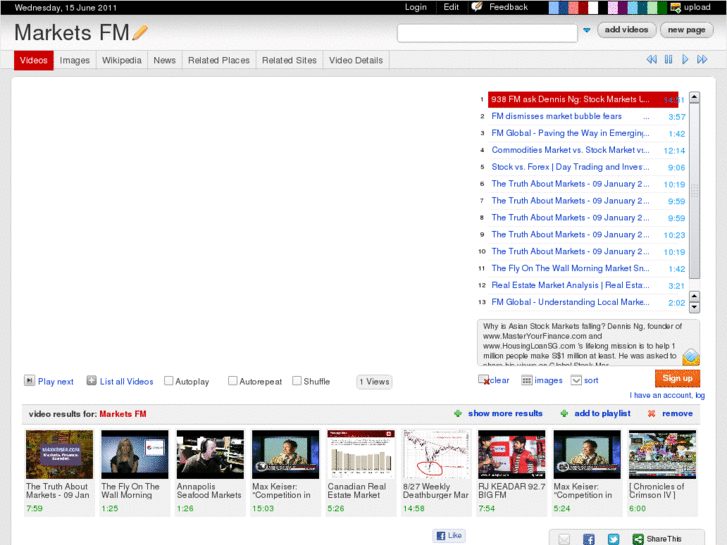Click the Play next icon
The height and width of the screenshot is (545, 727).
29,381
